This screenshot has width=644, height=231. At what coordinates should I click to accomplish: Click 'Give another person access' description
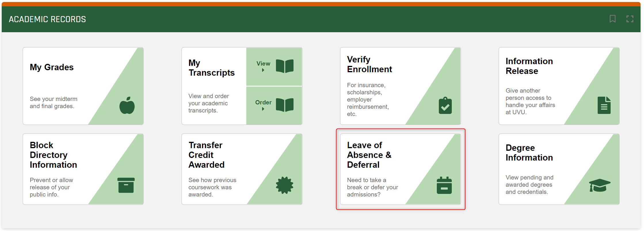530,101
